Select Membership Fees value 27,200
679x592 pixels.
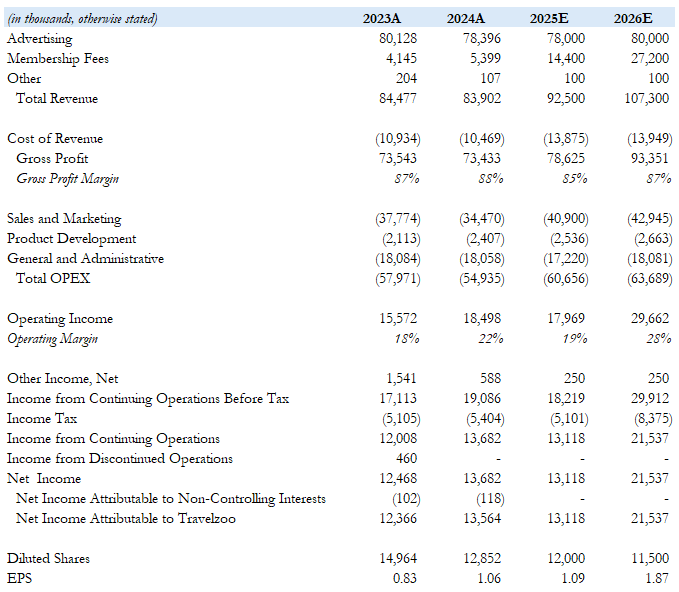click(x=650, y=58)
